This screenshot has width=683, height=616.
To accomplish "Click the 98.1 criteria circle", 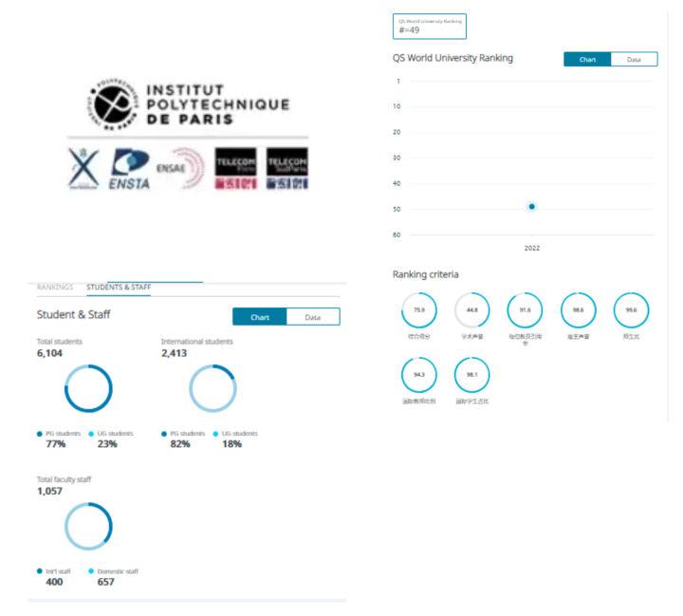I will coord(472,375).
